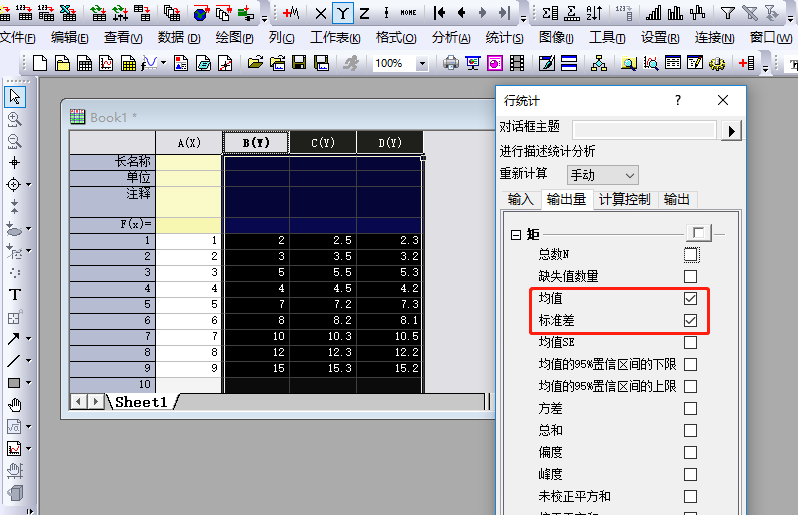Select the Pointer arrow tool
Viewport: 798px width, 515px height.
[15, 97]
